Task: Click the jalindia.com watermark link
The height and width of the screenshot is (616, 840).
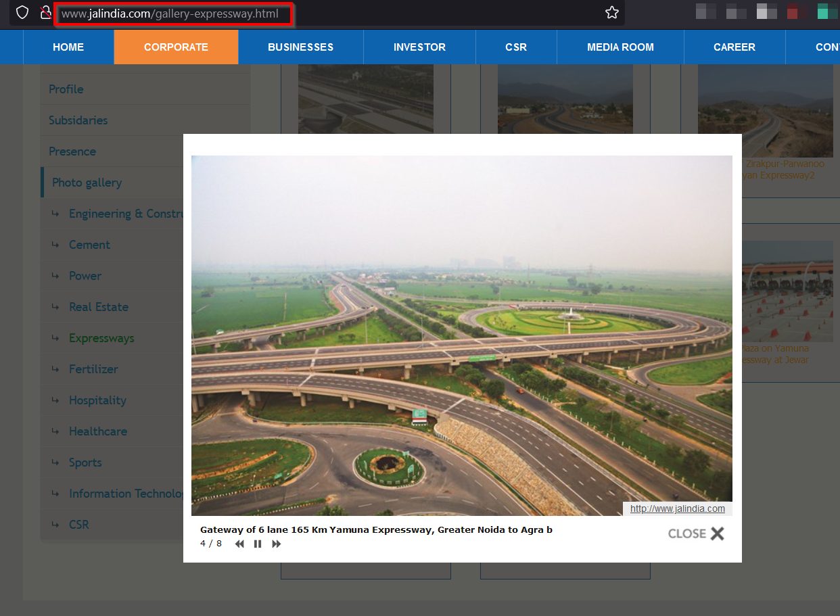Action: pyautogui.click(x=677, y=508)
